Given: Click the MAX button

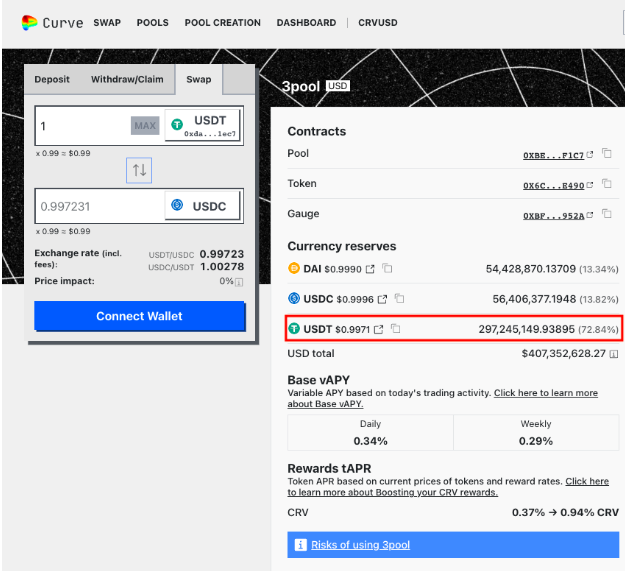Looking at the screenshot, I should click(145, 126).
